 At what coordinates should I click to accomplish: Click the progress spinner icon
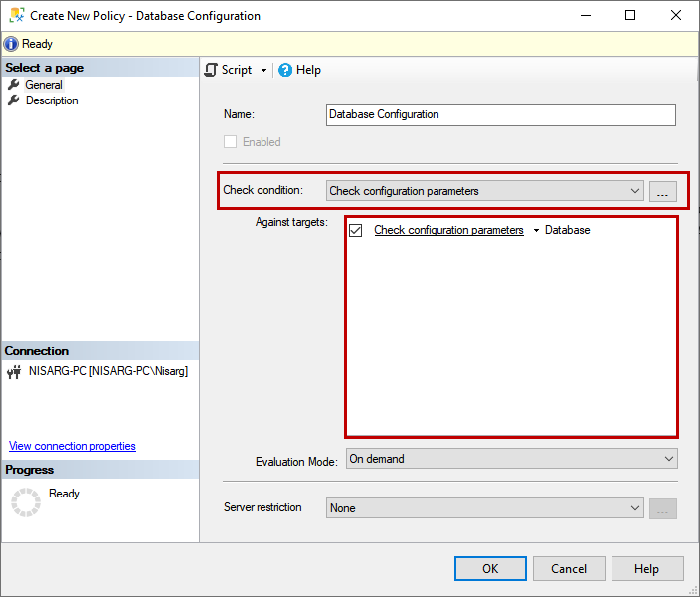coord(26,502)
